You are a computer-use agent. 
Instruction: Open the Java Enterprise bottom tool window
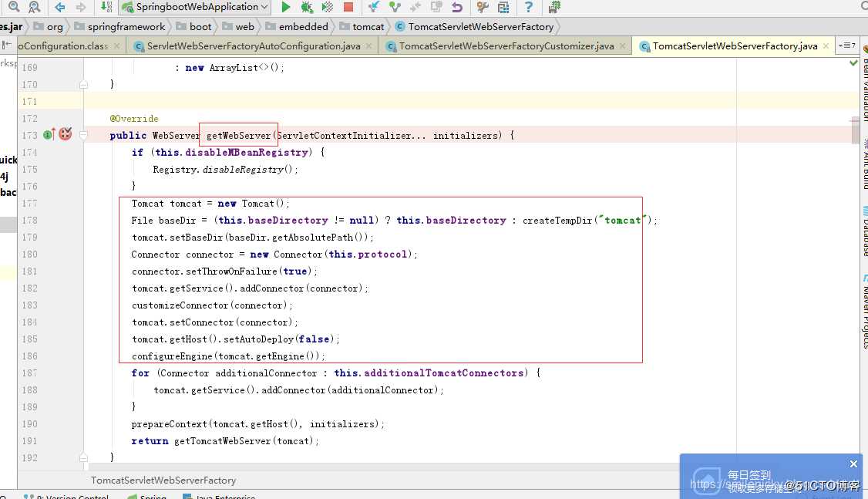click(219, 496)
